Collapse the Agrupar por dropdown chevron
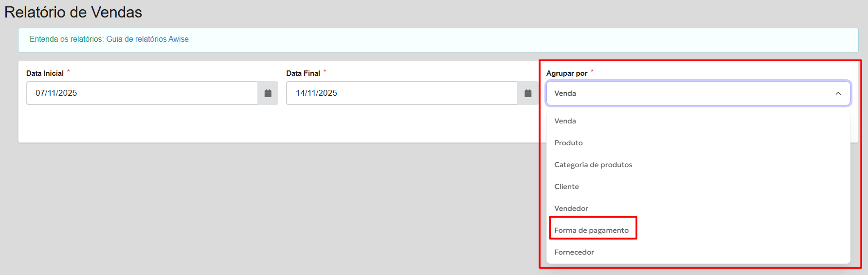This screenshot has height=275, width=868. pos(838,93)
